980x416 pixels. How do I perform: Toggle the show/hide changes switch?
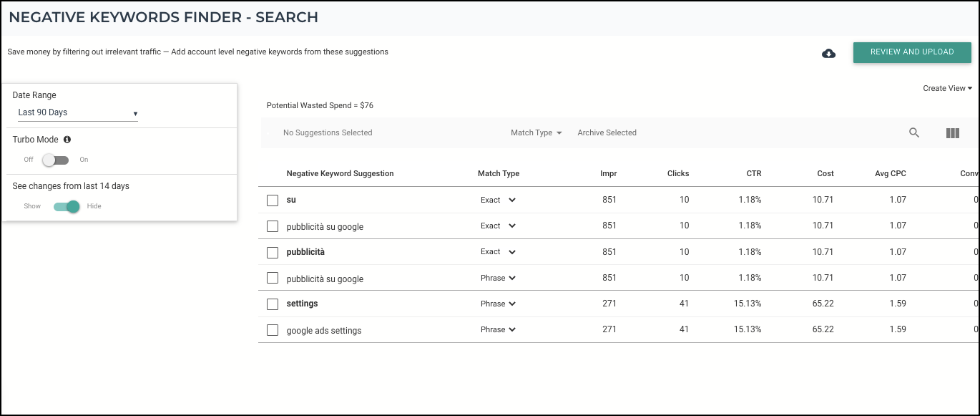(67, 206)
